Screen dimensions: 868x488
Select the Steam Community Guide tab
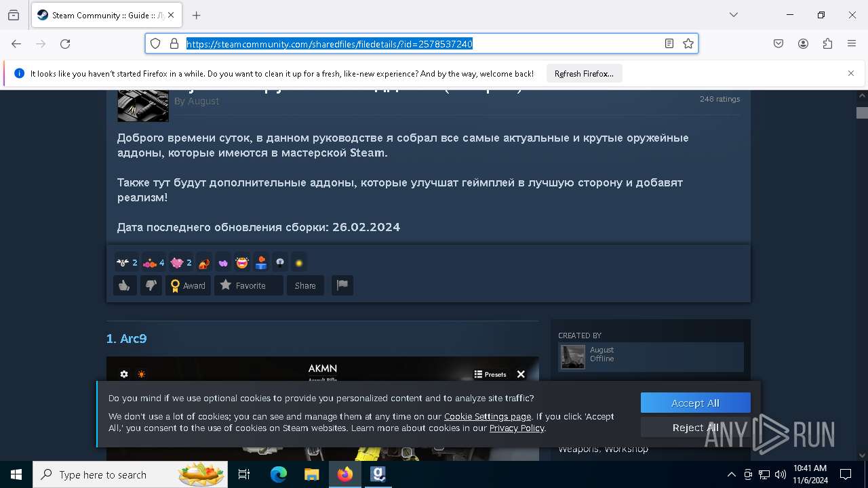pos(106,15)
